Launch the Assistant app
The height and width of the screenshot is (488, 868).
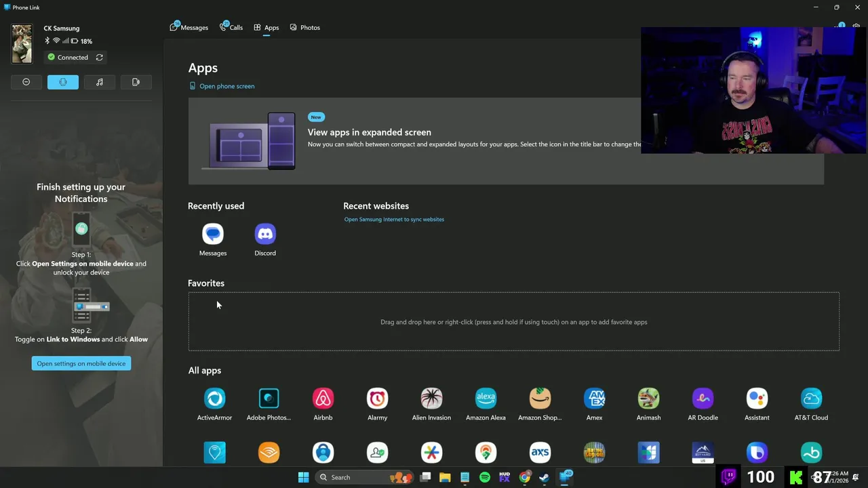(x=757, y=404)
